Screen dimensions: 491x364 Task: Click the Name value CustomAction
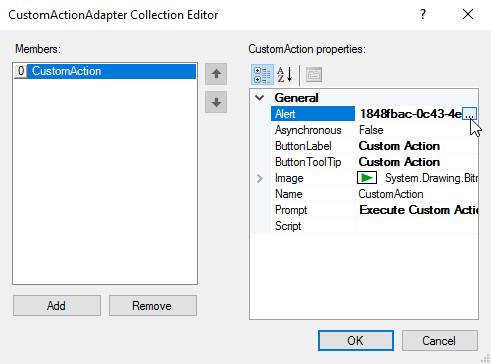coord(417,194)
